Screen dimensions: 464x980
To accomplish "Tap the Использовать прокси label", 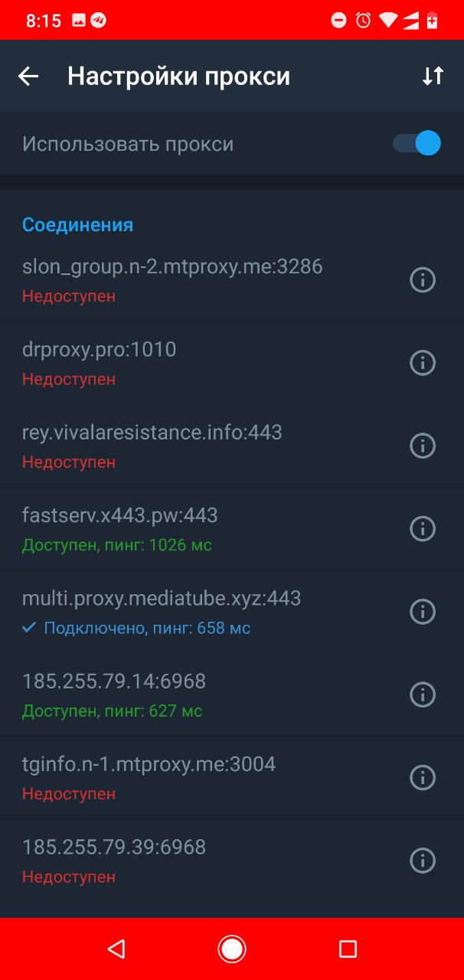I will coord(128,144).
